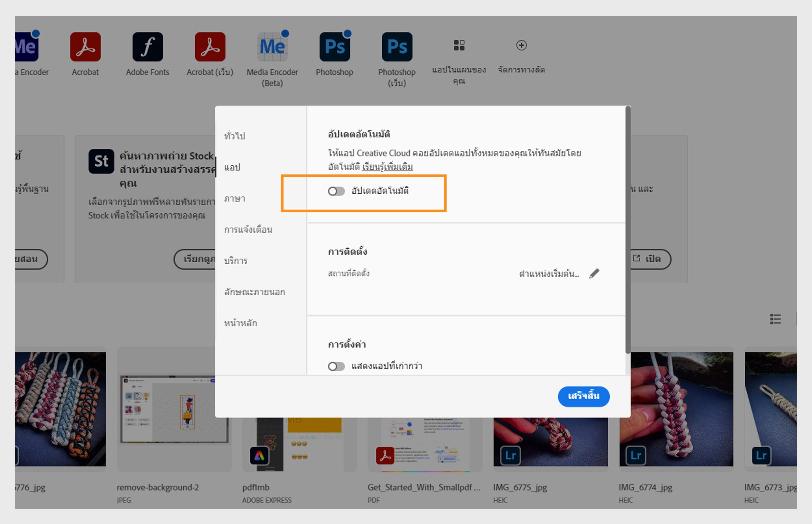Enable the แสดงแอปที่เก่ากว่า toggle
Screen dimensions: 812x524
pyautogui.click(x=336, y=366)
